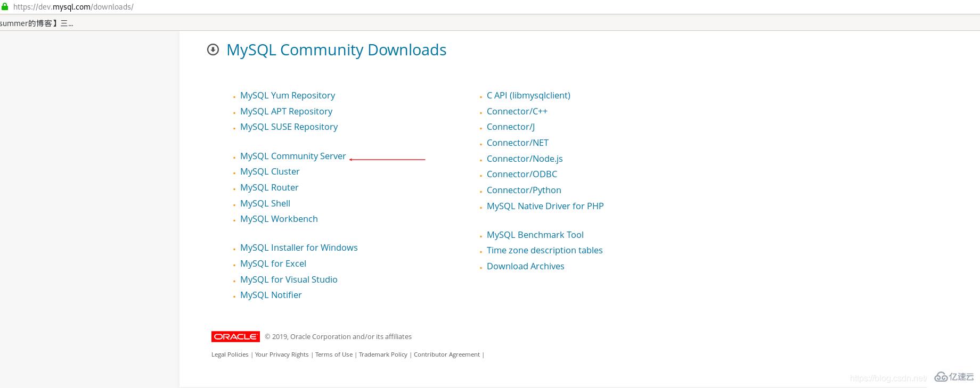Click the Oracle copyright notice text
This screenshot has height=388, width=980.
click(338, 336)
